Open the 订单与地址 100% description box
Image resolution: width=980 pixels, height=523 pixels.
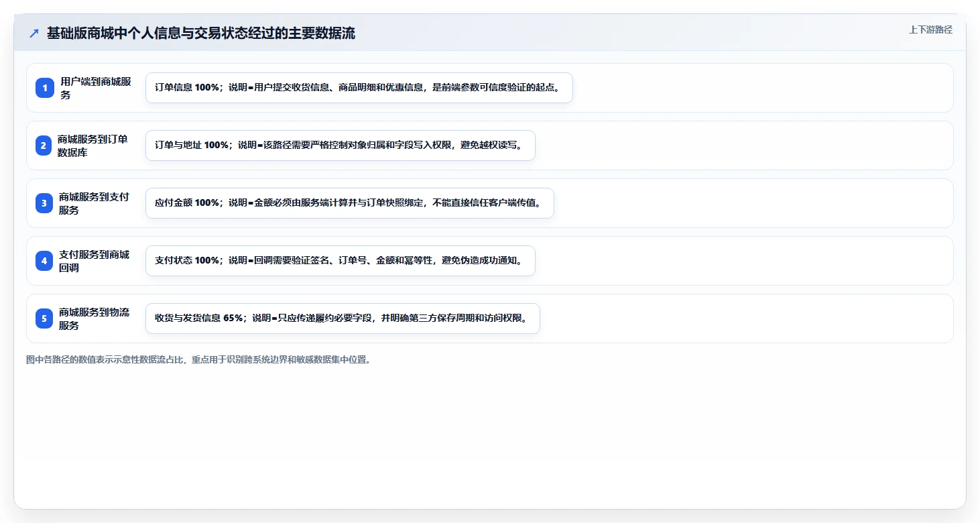(341, 146)
